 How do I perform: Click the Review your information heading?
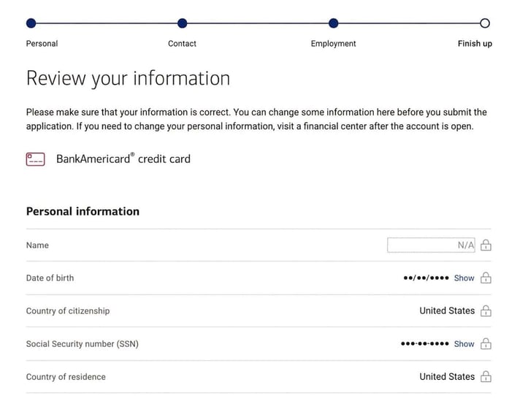pyautogui.click(x=128, y=78)
